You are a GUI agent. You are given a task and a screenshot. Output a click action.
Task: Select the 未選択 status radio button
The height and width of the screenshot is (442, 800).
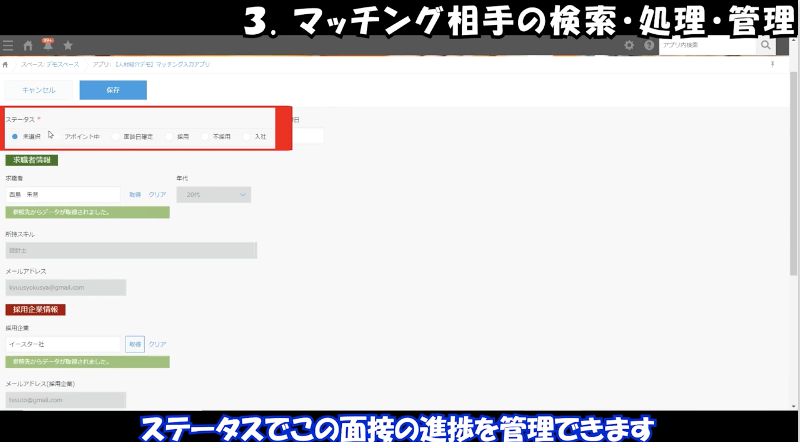tap(15, 136)
